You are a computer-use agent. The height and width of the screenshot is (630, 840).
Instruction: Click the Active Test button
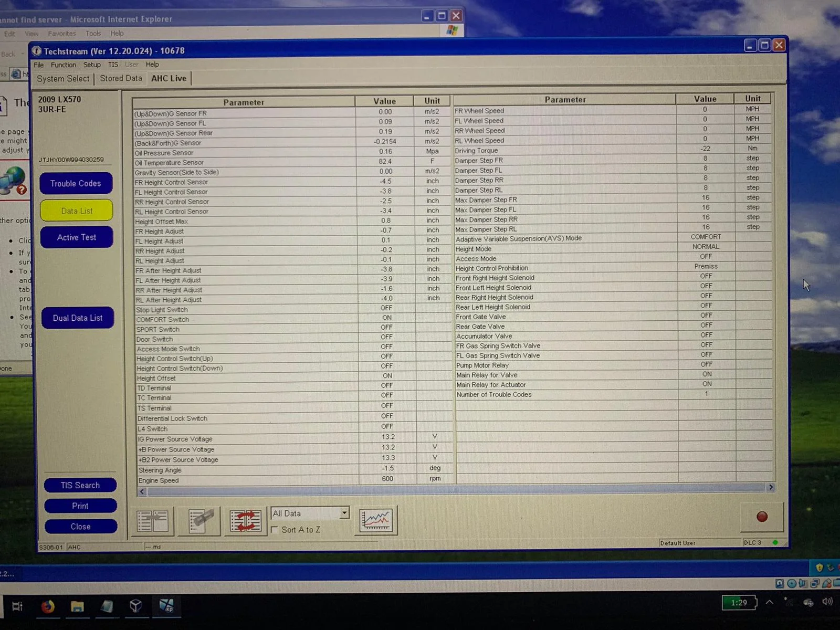pyautogui.click(x=77, y=237)
